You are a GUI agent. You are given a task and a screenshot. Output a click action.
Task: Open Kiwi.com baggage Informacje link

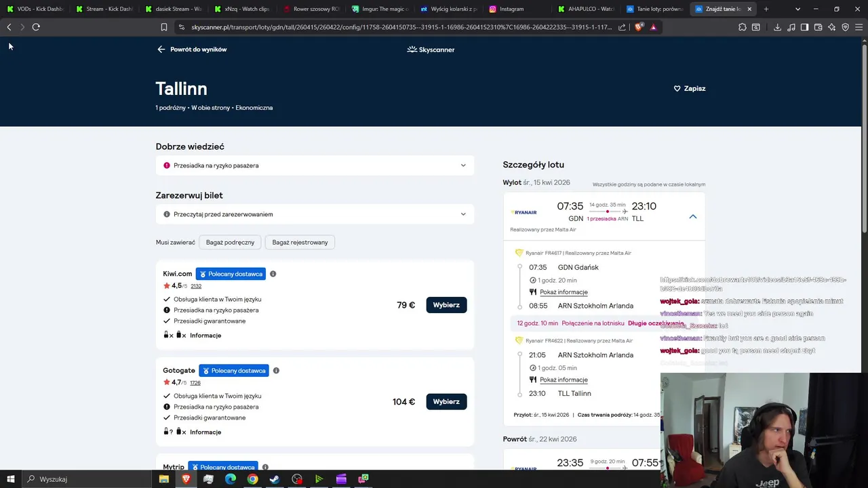coord(205,335)
